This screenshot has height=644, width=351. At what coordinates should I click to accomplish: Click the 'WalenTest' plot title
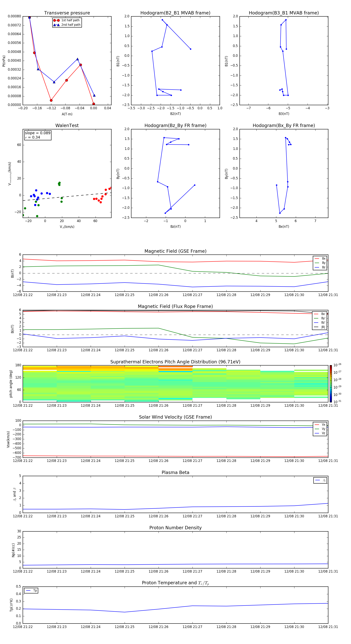67,125
